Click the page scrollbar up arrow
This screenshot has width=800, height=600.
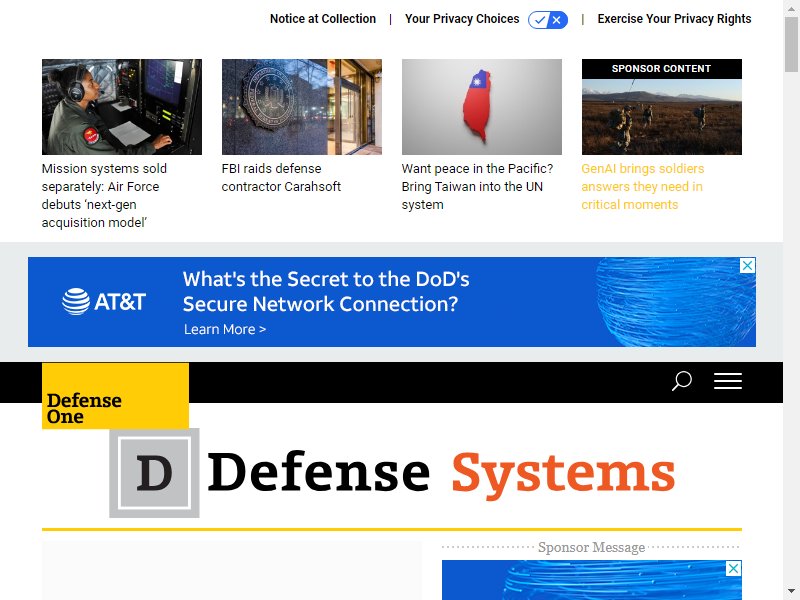click(792, 8)
